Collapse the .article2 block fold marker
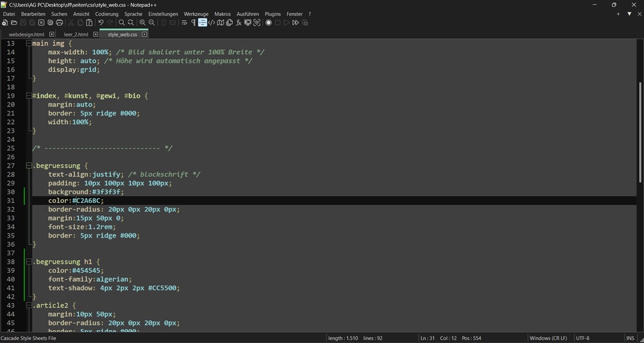This screenshot has width=644, height=343. pyautogui.click(x=28, y=306)
